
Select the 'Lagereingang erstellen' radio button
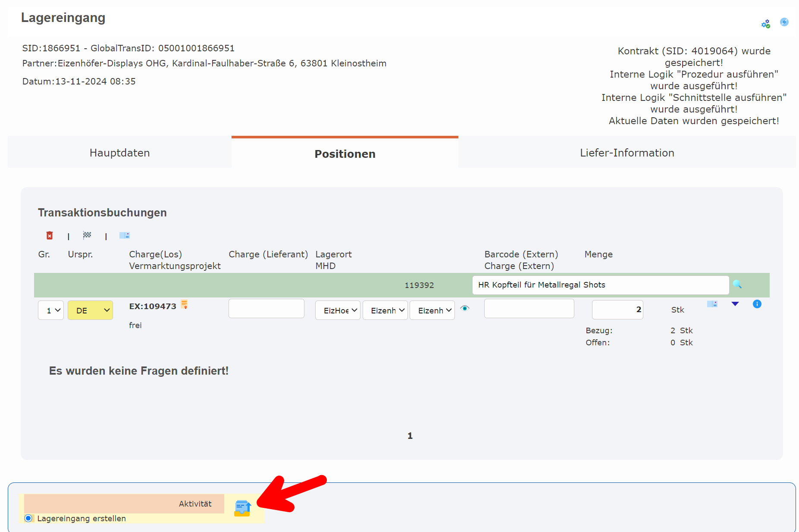pos(28,518)
